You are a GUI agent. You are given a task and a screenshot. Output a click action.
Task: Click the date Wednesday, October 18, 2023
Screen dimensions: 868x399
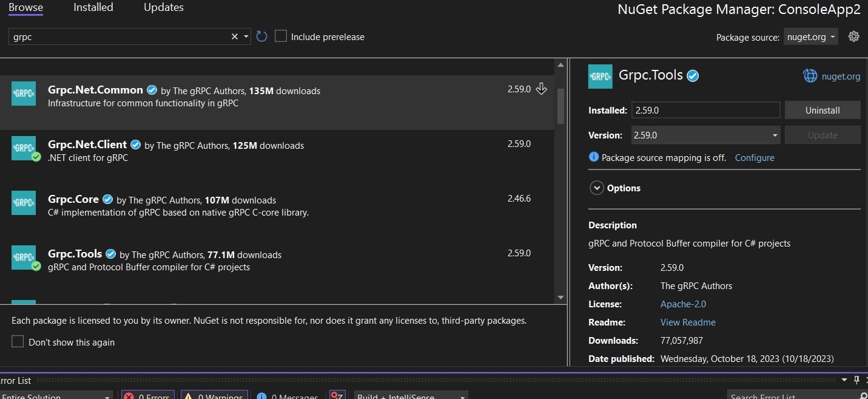[x=747, y=358]
